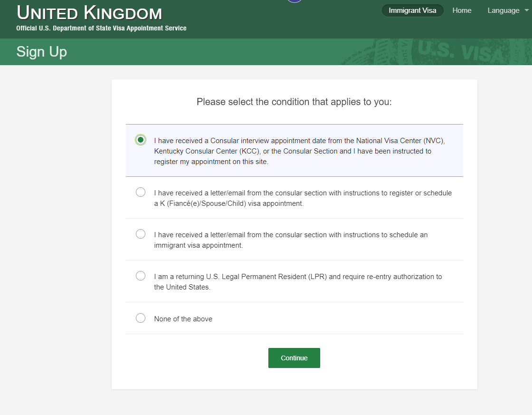Click the Sign Up page heading
Viewport: 532px width, 415px height.
click(x=42, y=52)
